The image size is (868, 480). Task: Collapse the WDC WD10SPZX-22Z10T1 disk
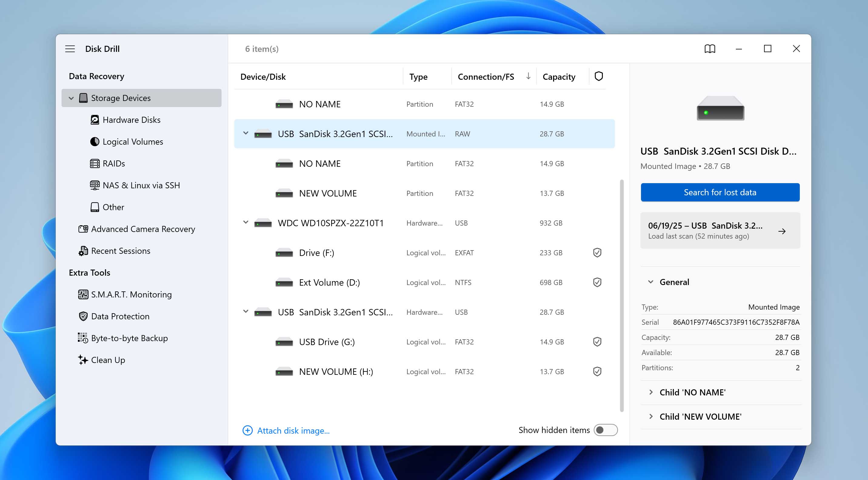coord(246,223)
